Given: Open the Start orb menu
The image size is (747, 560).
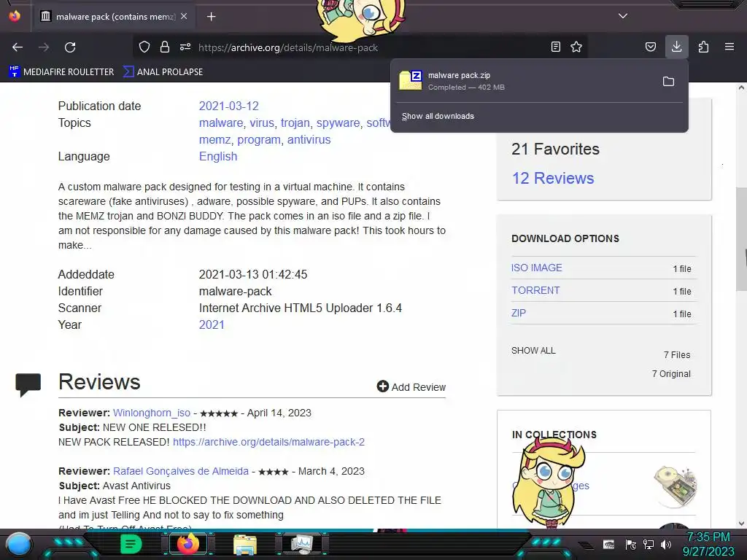Looking at the screenshot, I should coord(19,544).
